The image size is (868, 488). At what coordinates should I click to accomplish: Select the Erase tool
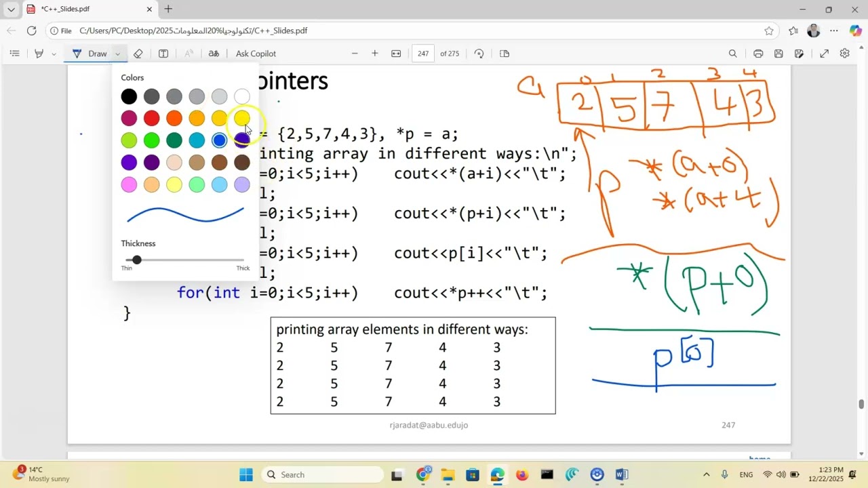(138, 54)
